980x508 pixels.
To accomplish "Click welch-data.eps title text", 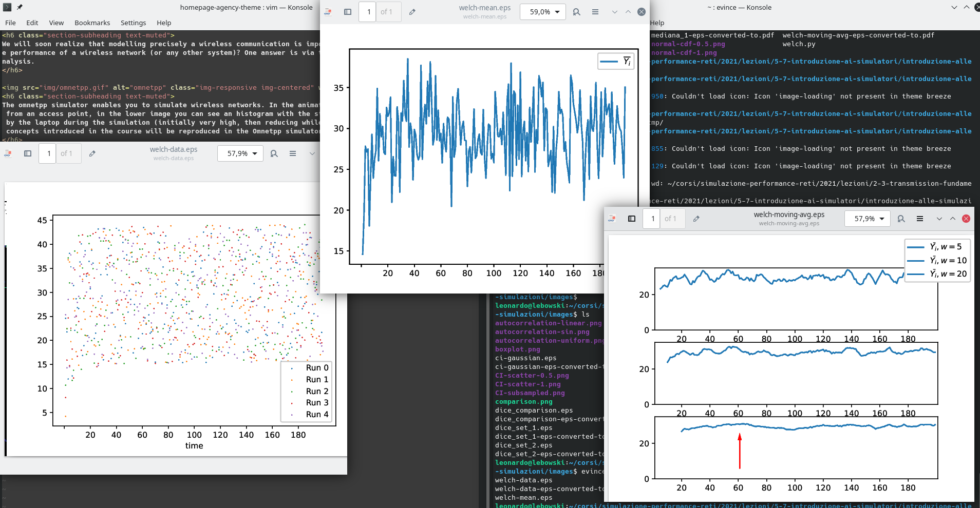I will (174, 149).
